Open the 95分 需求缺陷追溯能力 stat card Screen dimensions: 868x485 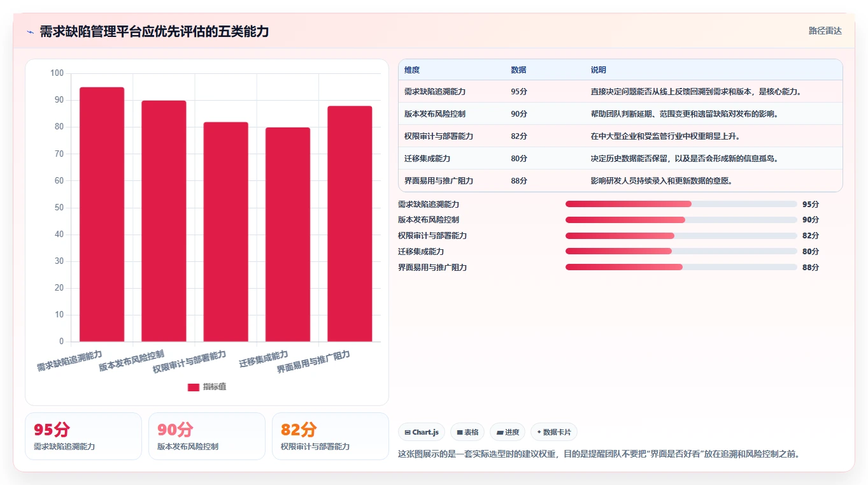(x=83, y=436)
